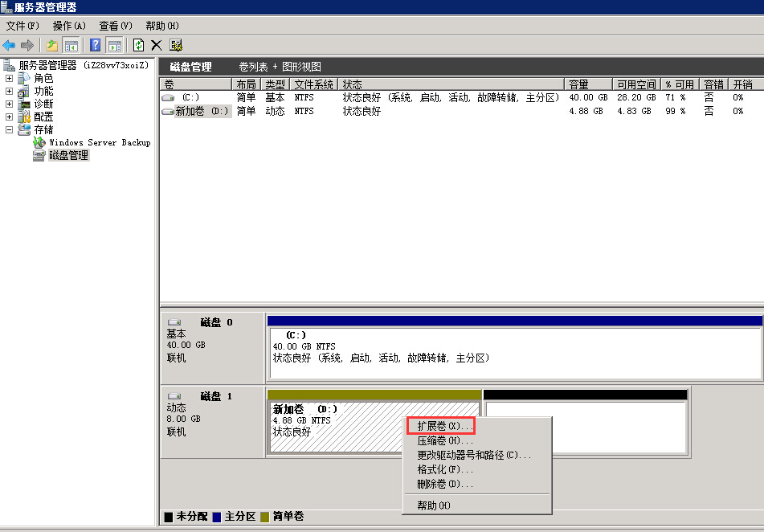Click the black X delete toolbar icon
Image resolution: width=764 pixels, height=532 pixels.
point(157,45)
